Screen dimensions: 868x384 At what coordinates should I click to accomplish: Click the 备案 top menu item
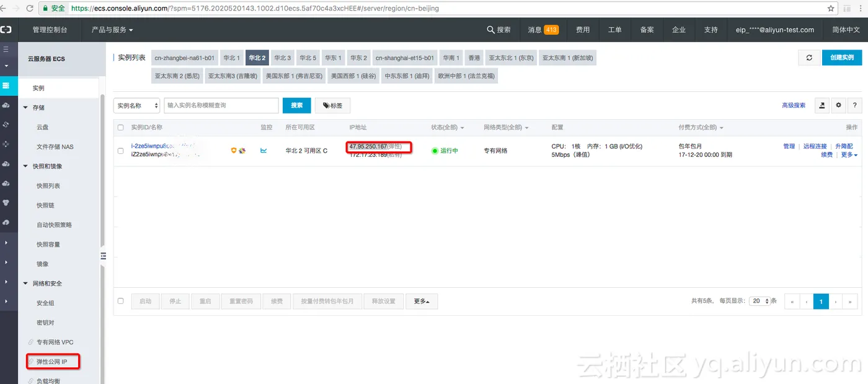click(647, 30)
